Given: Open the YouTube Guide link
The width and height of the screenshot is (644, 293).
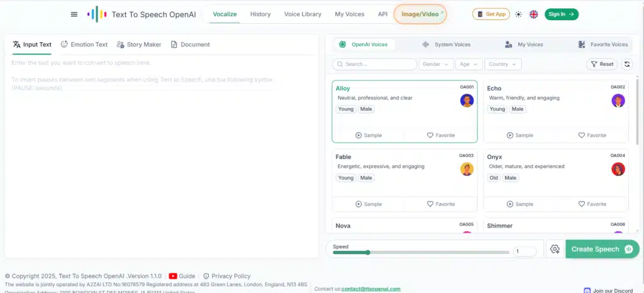Looking at the screenshot, I should click(182, 276).
